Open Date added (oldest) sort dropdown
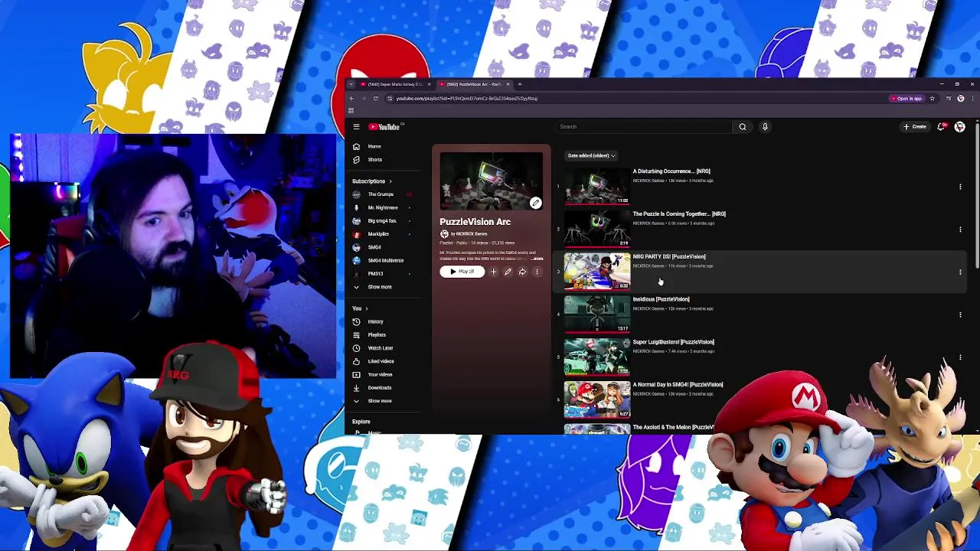The image size is (980, 551). (591, 155)
